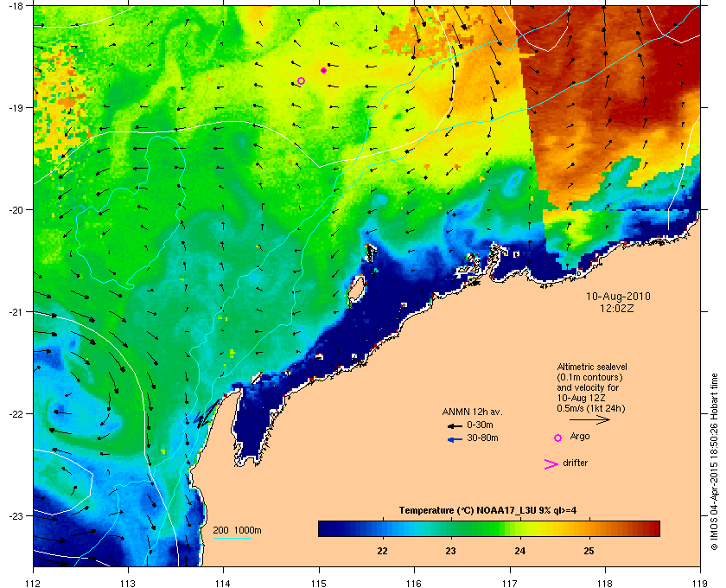Click the blue 30-80m arrow legend symbol
This screenshot has width=726, height=588.
tap(455, 439)
